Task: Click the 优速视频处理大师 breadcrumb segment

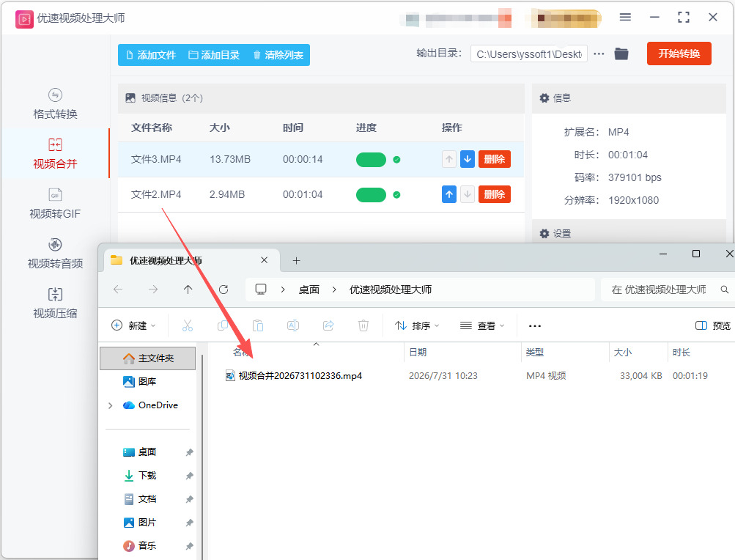Action: (390, 290)
